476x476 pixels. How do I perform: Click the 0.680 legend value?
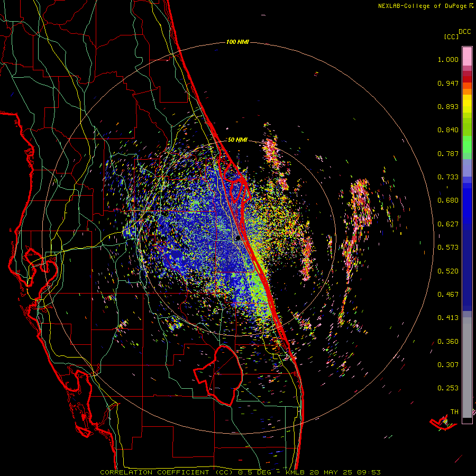[448, 200]
